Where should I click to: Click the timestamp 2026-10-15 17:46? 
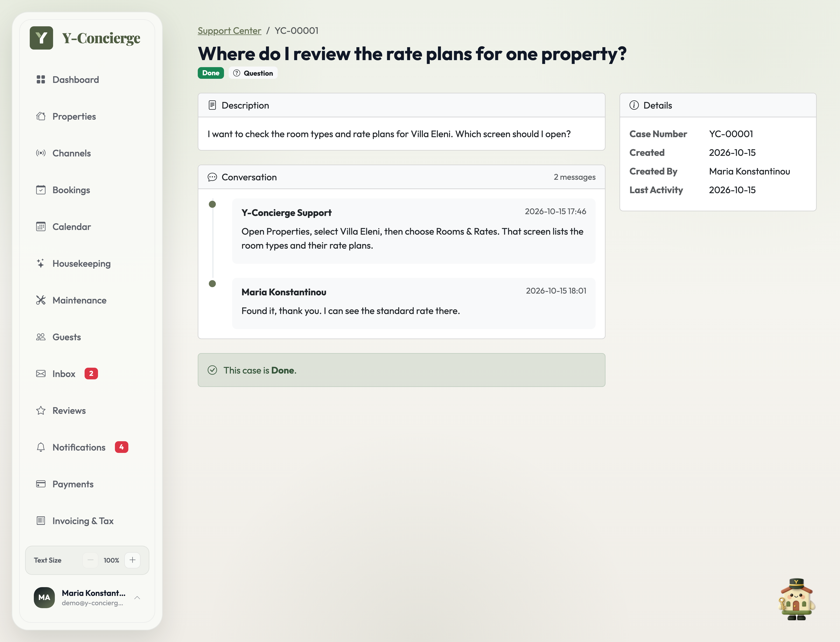point(555,211)
